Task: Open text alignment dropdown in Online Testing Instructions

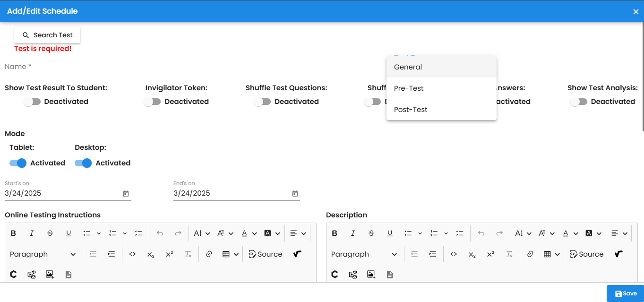Action: point(298,233)
